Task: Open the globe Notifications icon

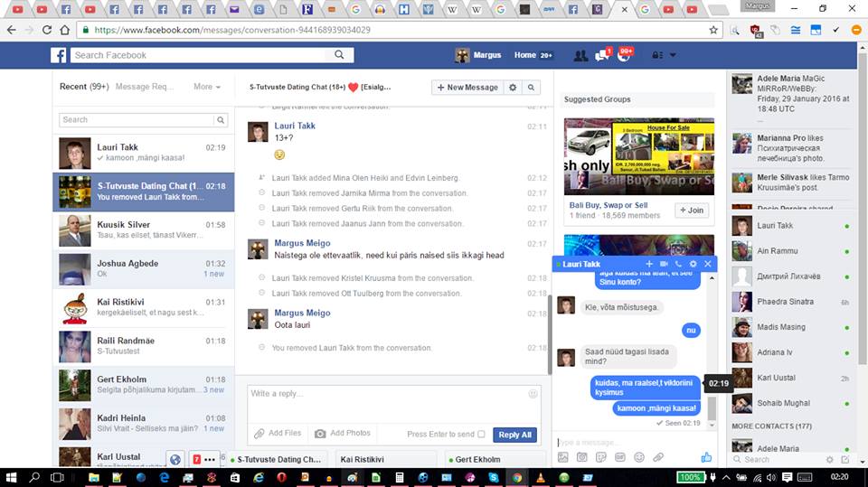Action: [624, 55]
